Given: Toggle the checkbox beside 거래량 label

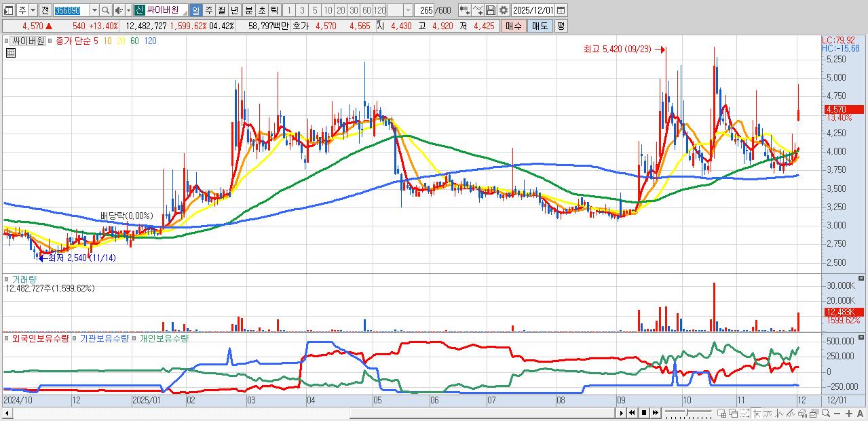Looking at the screenshot, I should pos(7,279).
